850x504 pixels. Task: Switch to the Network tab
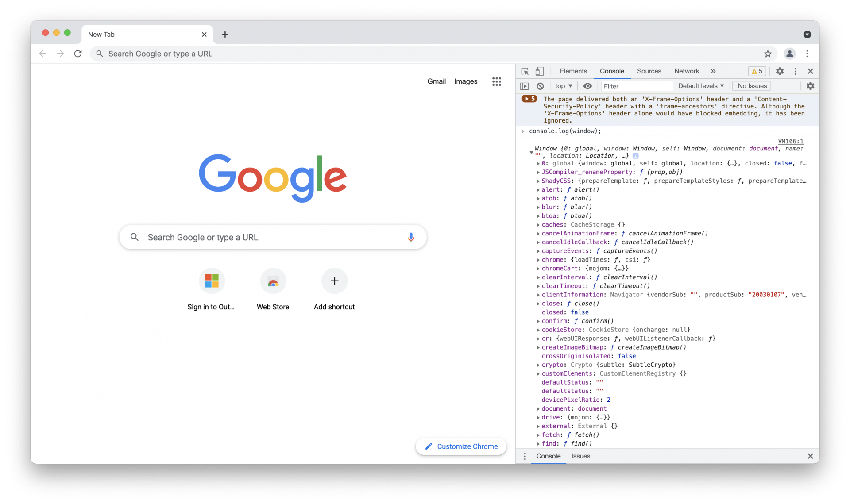[x=686, y=71]
